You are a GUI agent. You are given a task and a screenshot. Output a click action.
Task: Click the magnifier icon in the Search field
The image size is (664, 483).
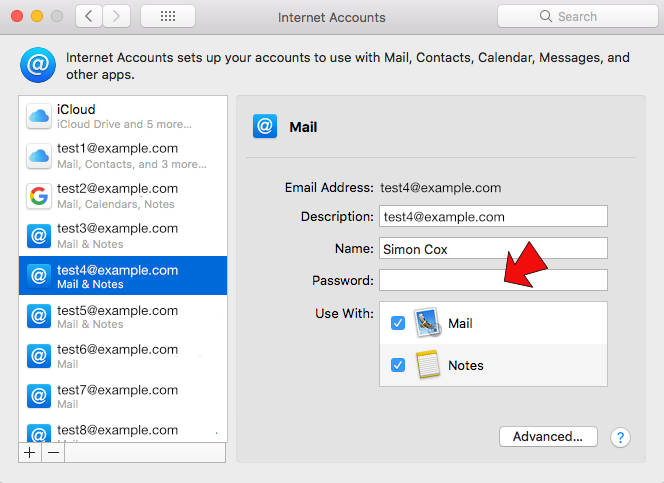click(x=545, y=16)
